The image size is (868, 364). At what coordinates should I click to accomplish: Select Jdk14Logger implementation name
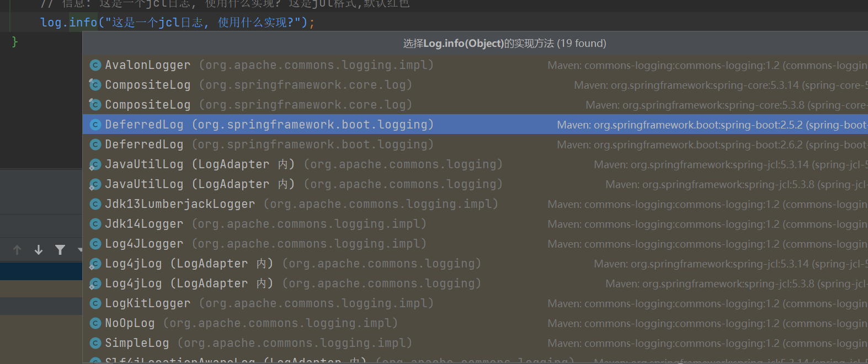tap(144, 224)
